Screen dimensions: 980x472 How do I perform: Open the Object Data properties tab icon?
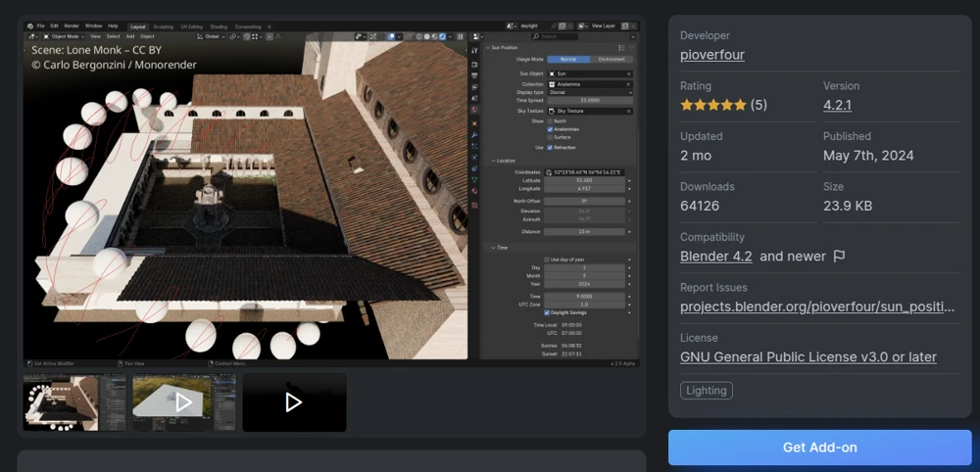[x=474, y=180]
